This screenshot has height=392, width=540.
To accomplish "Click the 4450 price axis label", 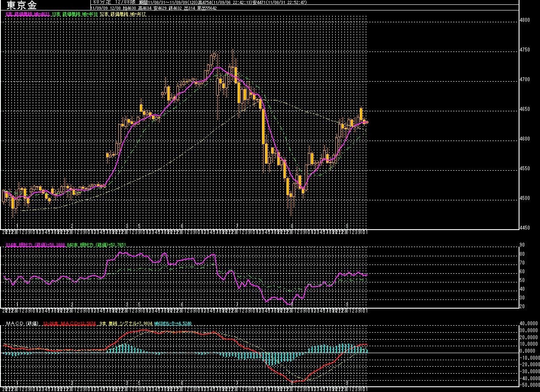I will 524,228.
